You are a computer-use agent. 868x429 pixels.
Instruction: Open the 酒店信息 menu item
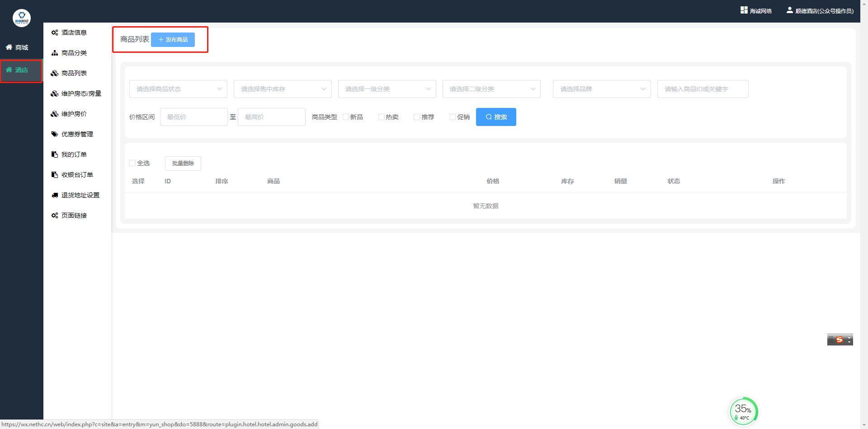click(x=74, y=33)
